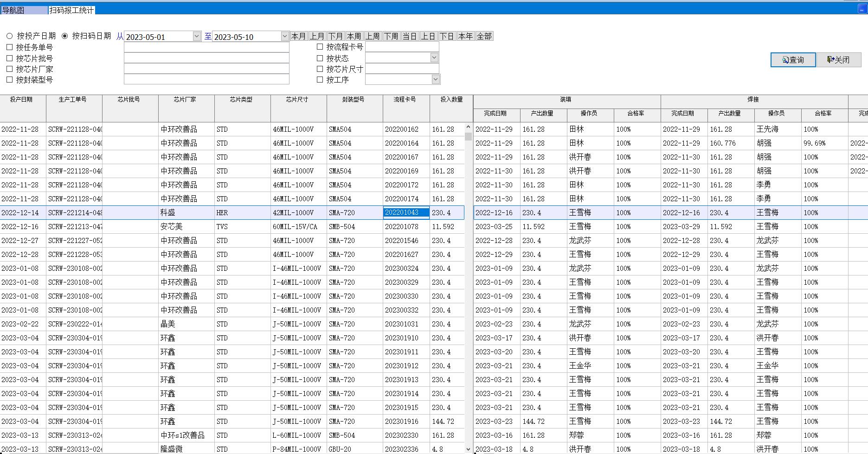This screenshot has width=868, height=454.
Task: Click the 上周 quick date button
Action: (373, 36)
